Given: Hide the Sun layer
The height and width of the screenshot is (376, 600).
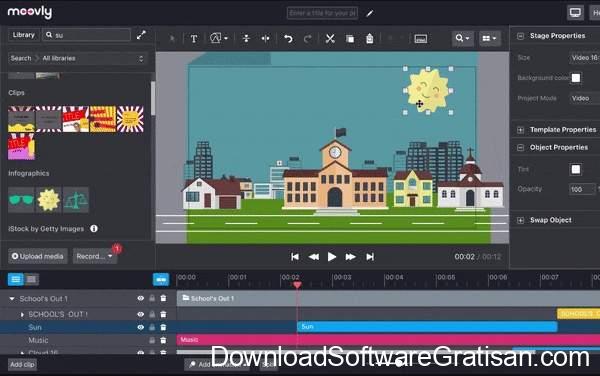Looking at the screenshot, I should tap(140, 327).
